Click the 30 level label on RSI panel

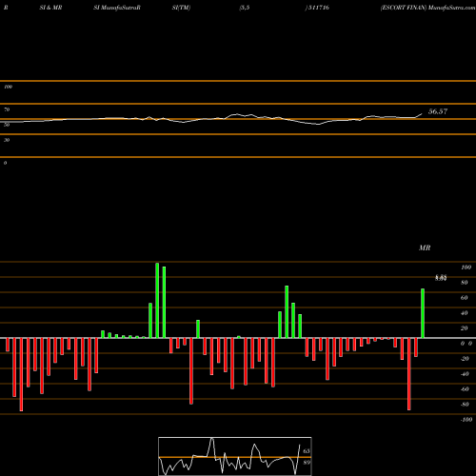click(x=7, y=140)
